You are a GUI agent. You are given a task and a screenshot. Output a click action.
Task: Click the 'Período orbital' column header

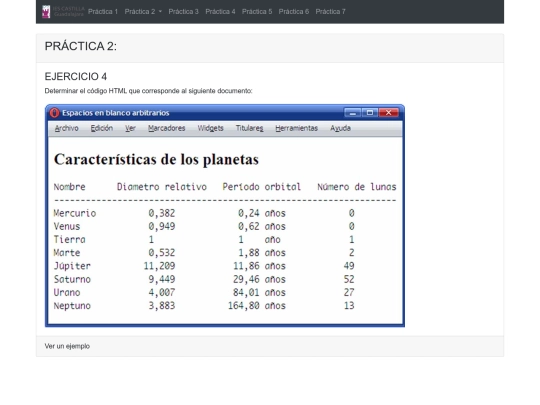(x=262, y=187)
